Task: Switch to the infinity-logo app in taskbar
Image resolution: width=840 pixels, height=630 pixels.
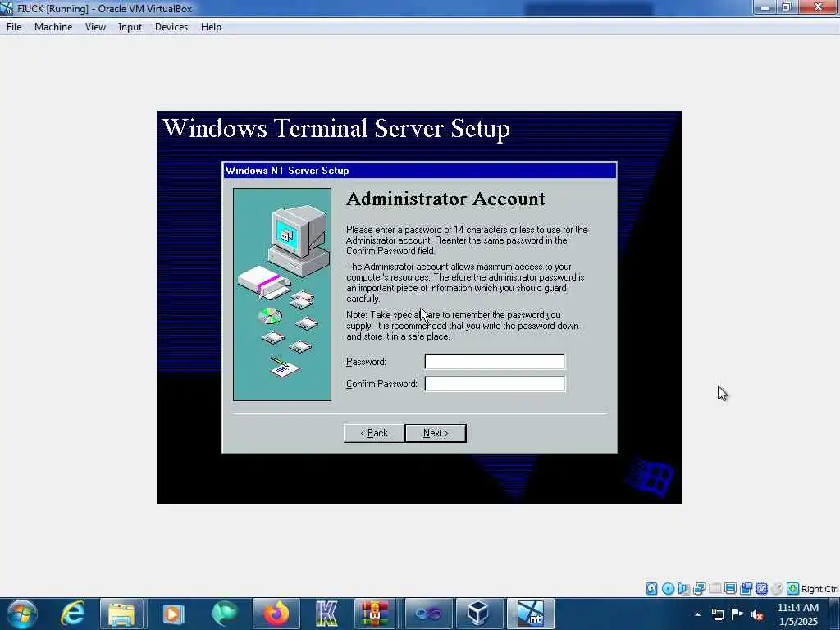Action: pos(428,614)
